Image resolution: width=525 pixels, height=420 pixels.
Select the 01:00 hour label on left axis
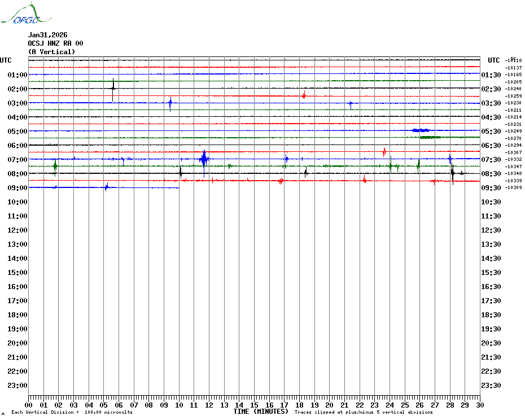click(x=18, y=75)
